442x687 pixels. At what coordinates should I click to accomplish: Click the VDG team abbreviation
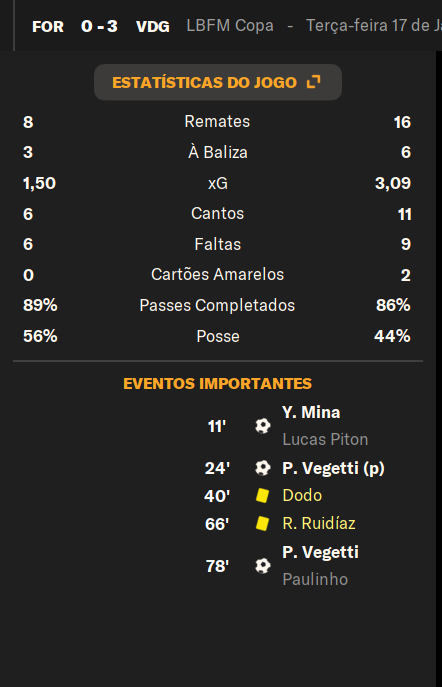point(152,27)
